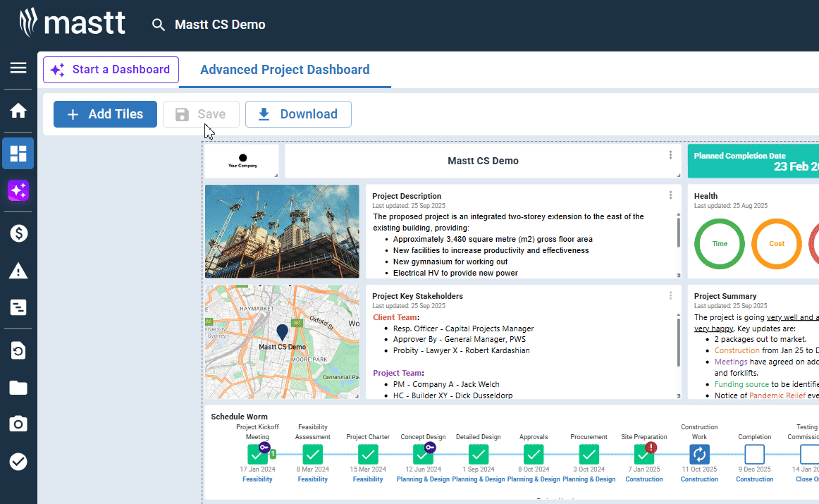
Task: Click the purple AI sparkle sidebar icon
Action: point(18,190)
